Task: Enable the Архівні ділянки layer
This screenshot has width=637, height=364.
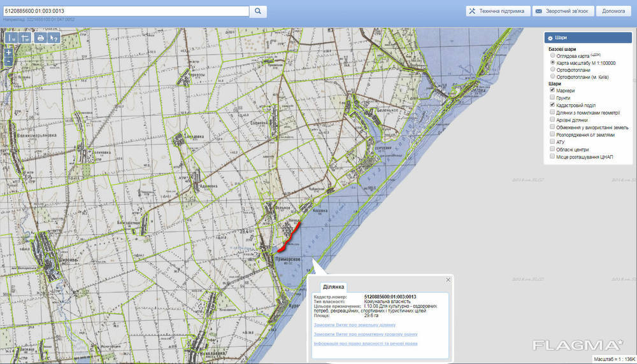Action: pos(552,120)
